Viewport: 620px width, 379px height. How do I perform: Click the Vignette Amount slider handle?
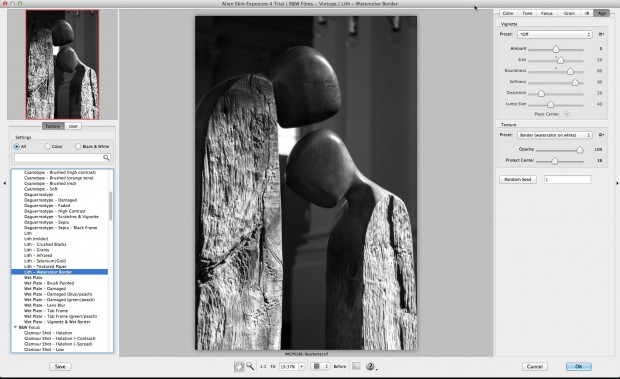556,49
